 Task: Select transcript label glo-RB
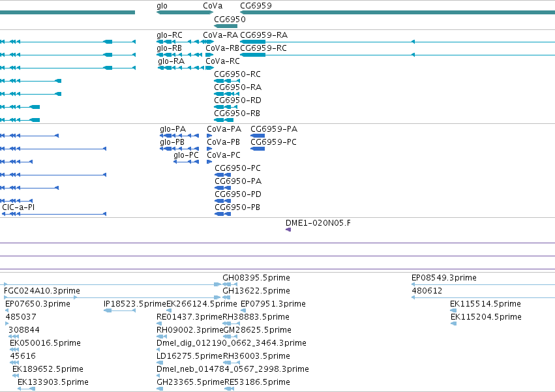pos(169,48)
